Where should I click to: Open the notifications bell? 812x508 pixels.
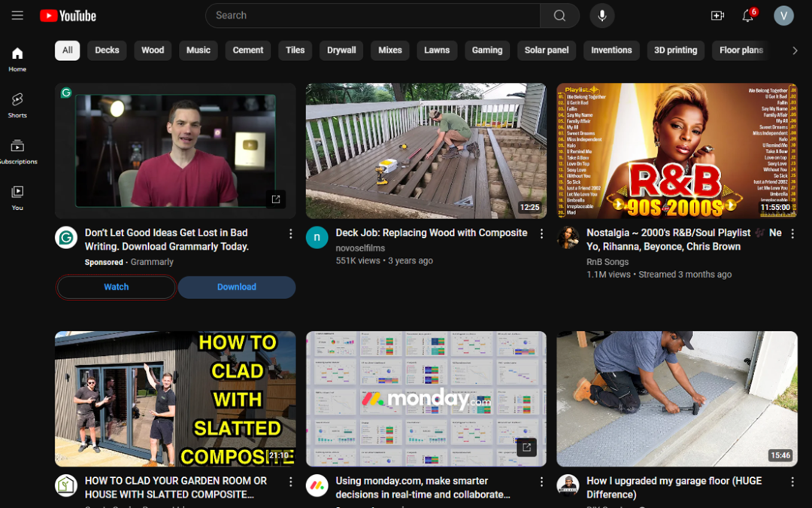click(x=747, y=16)
